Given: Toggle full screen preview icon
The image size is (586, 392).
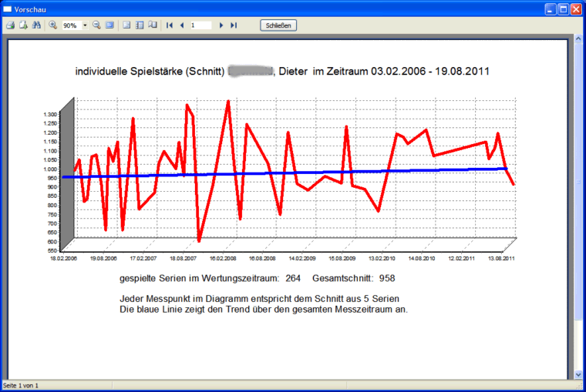Looking at the screenshot, I should (x=109, y=25).
